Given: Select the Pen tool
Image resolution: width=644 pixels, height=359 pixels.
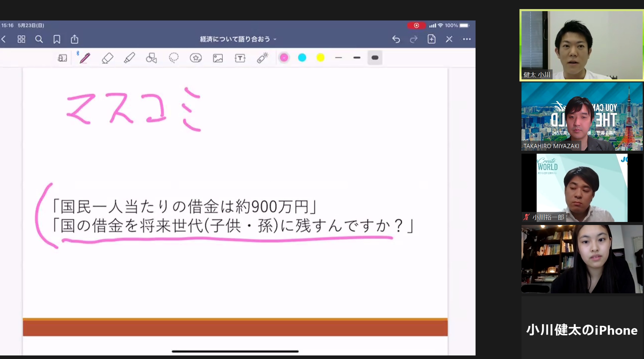Looking at the screenshot, I should point(85,58).
